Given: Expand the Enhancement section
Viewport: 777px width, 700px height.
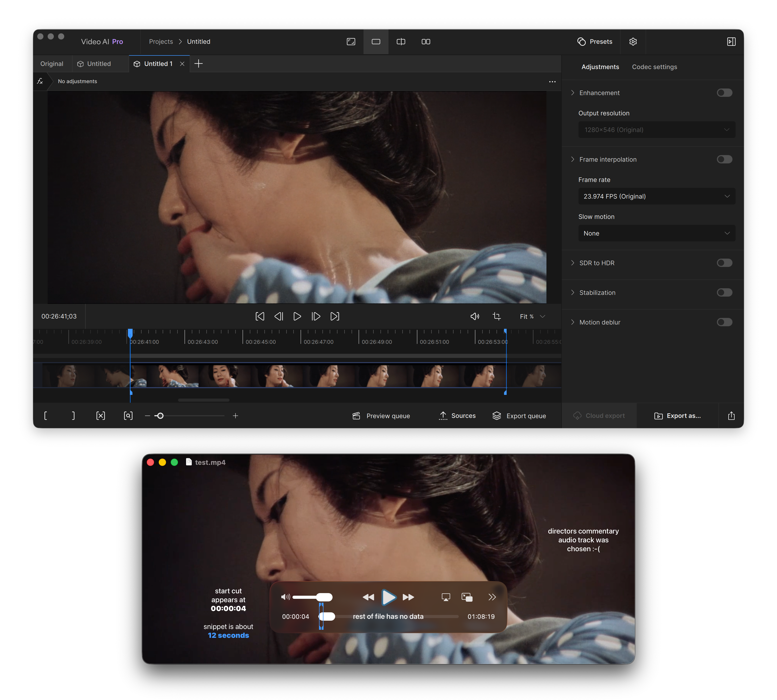Looking at the screenshot, I should 573,93.
